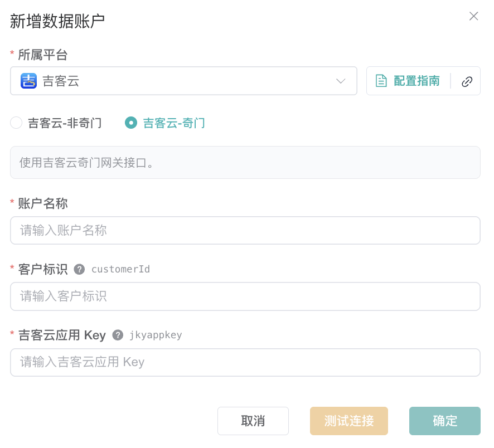Click the 取消 button
494x448 pixels.
pyautogui.click(x=253, y=421)
